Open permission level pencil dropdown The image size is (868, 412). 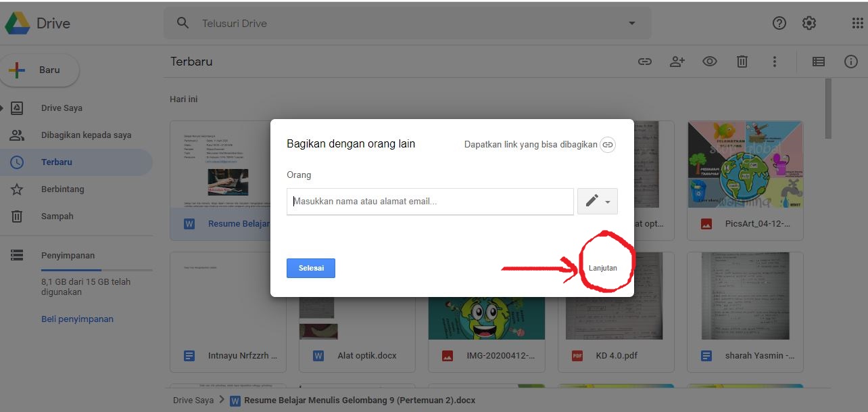tap(597, 201)
